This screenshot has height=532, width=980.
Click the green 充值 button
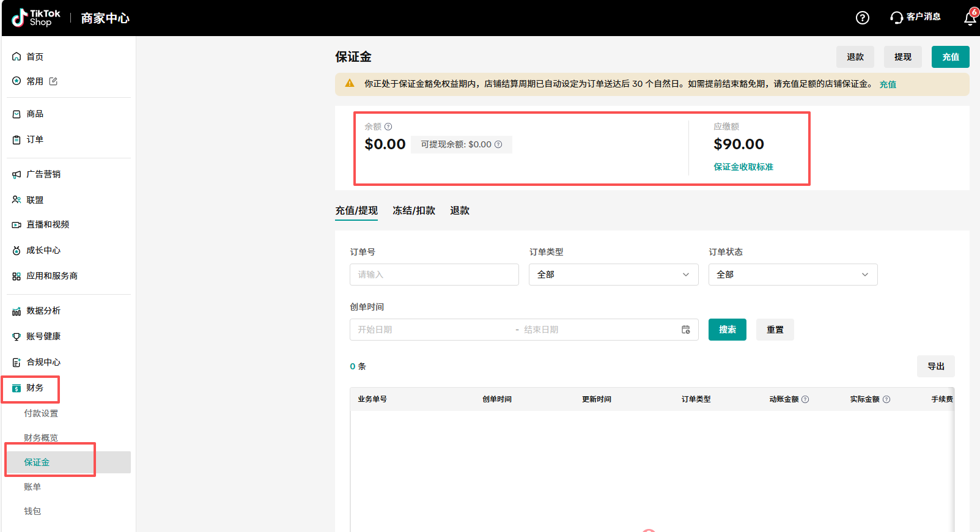pos(950,57)
